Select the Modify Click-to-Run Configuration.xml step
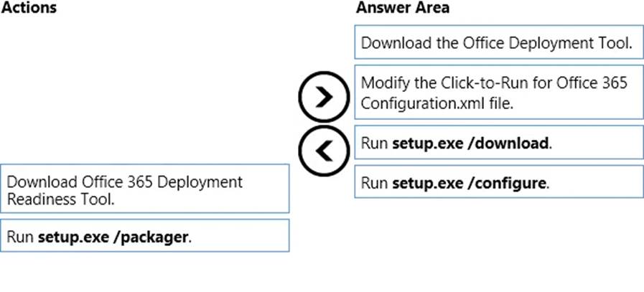 pos(498,92)
